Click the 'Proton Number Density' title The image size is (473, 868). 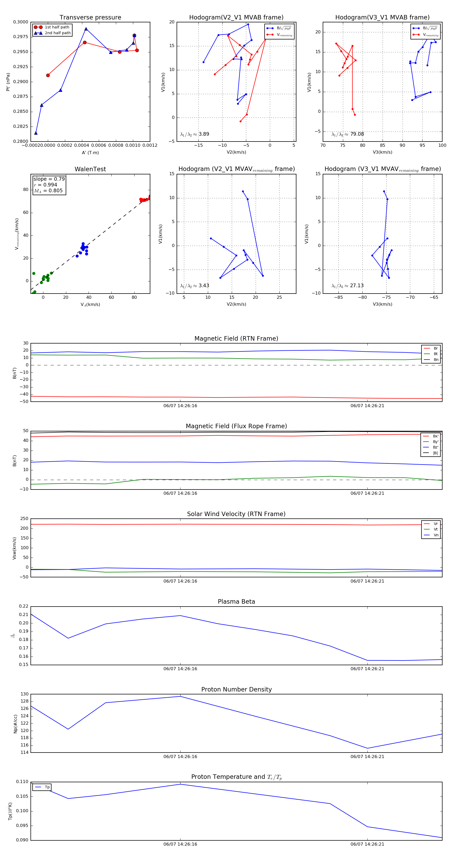coord(236,689)
